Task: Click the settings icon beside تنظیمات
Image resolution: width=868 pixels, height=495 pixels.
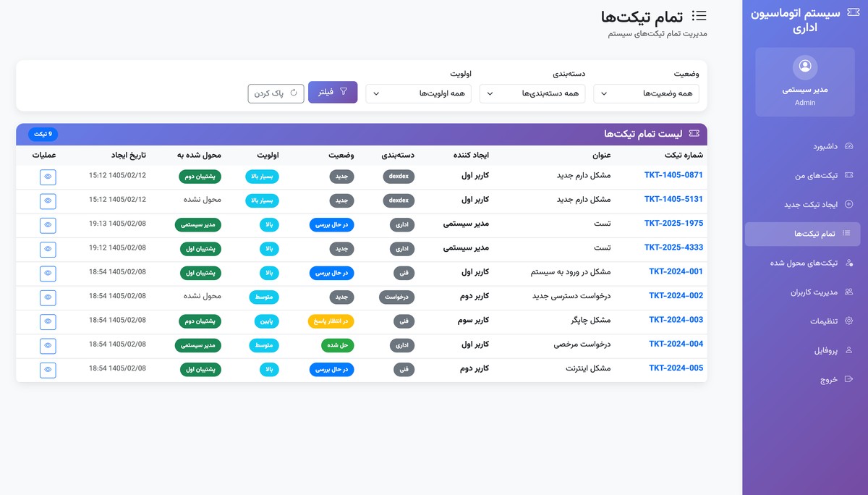Action: [851, 321]
